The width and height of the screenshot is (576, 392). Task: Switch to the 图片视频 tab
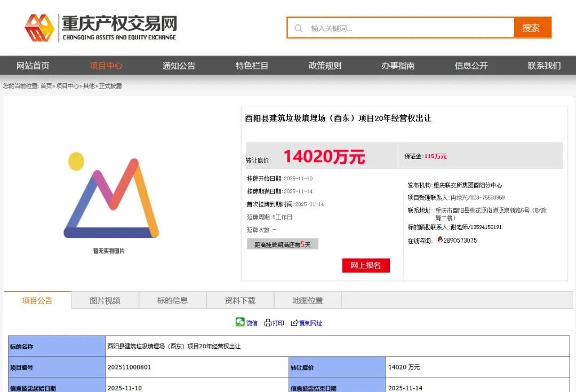click(105, 300)
